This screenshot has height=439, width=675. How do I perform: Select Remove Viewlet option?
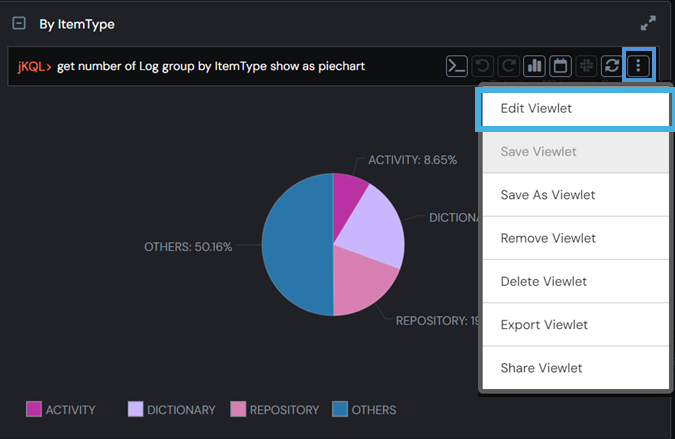tap(576, 238)
